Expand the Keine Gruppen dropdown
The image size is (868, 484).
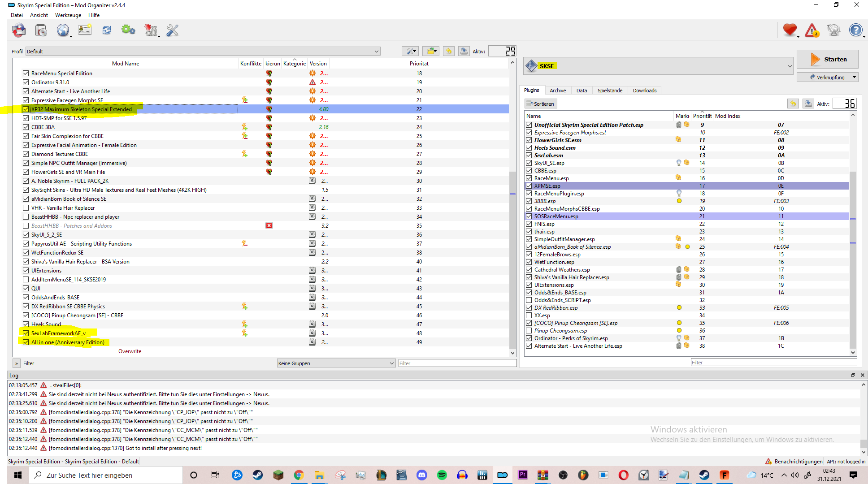(336, 363)
